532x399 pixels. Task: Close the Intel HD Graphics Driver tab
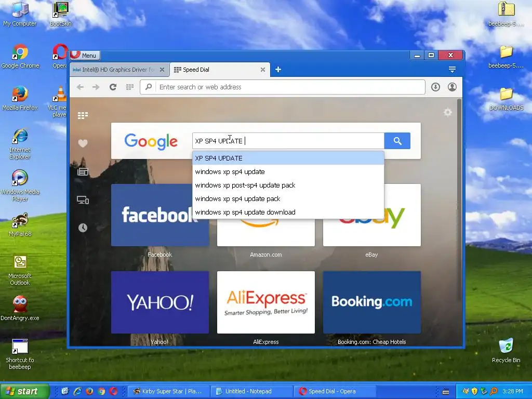tap(162, 70)
